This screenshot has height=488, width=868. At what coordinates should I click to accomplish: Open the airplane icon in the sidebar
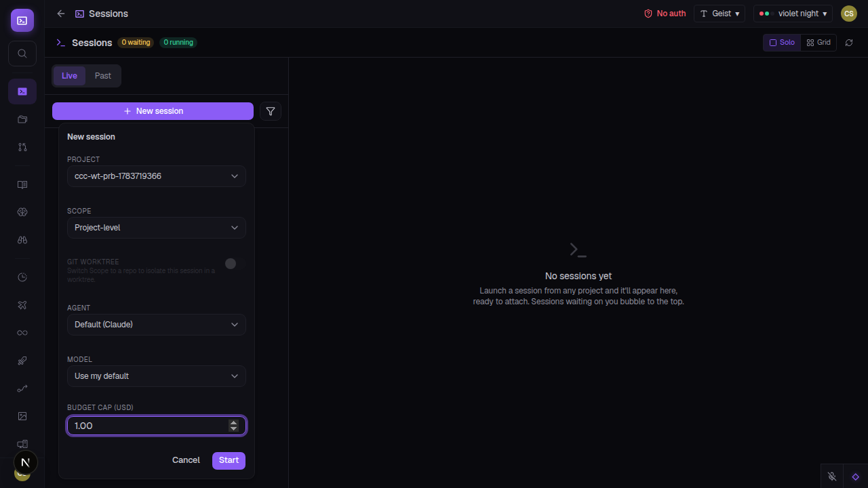(x=22, y=305)
